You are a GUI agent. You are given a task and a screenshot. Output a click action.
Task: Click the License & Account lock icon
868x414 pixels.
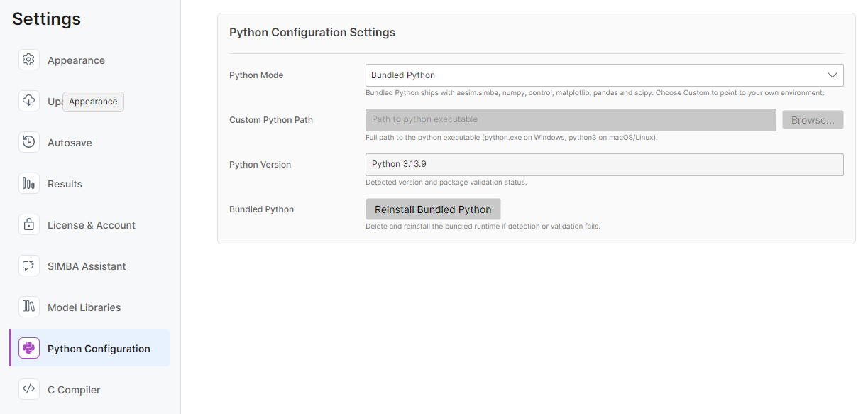29,224
